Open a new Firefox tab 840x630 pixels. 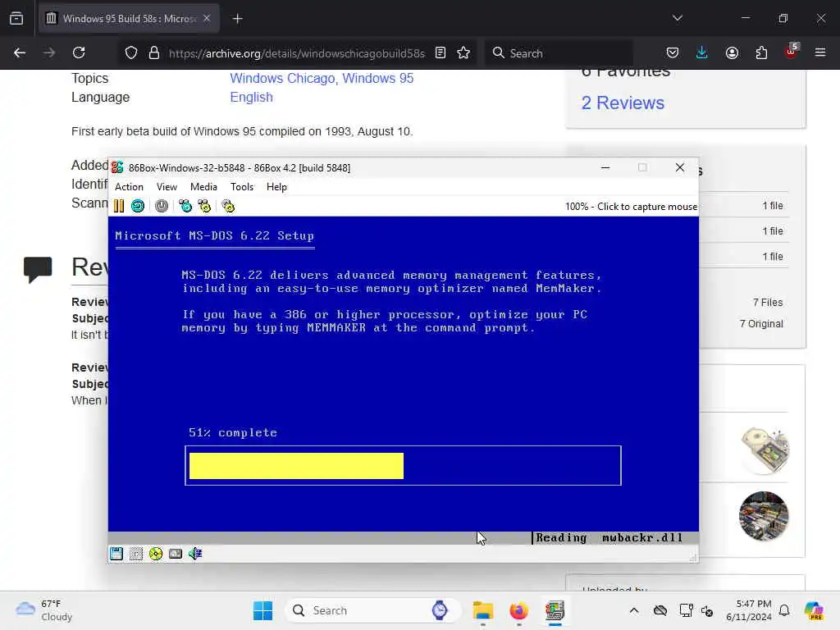(237, 19)
